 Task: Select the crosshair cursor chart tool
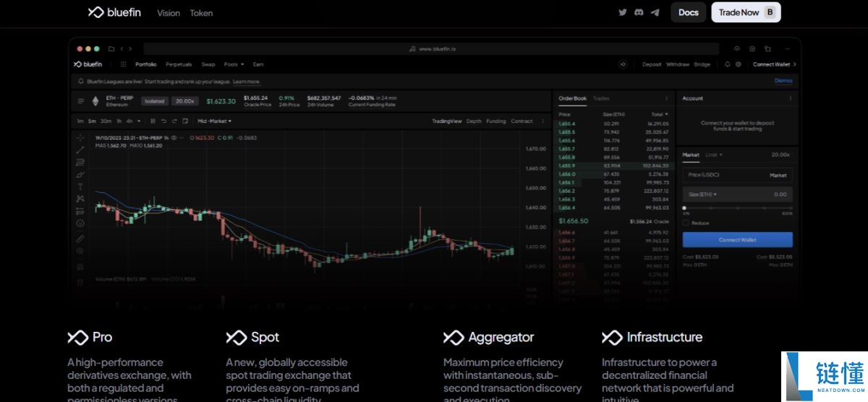(80, 137)
